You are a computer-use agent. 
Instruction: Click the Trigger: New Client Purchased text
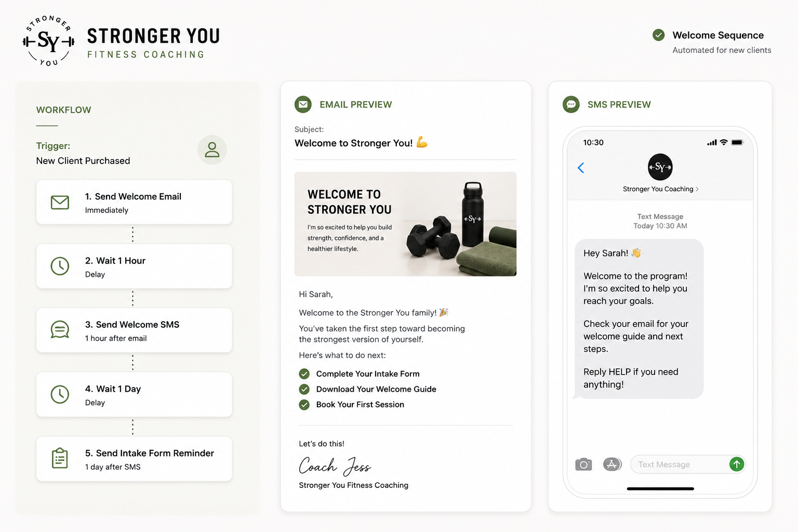point(83,153)
